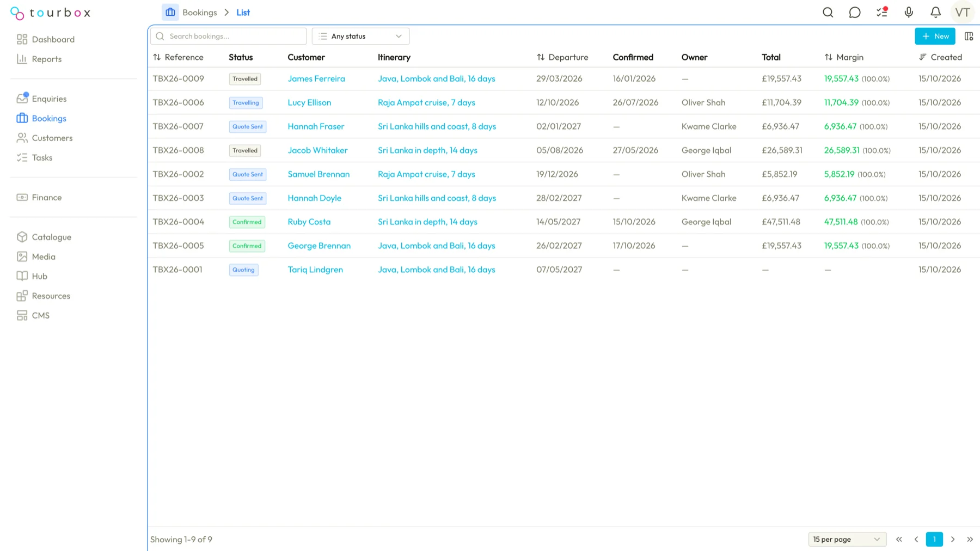
Task: Go to the previous page chevron
Action: click(x=916, y=539)
